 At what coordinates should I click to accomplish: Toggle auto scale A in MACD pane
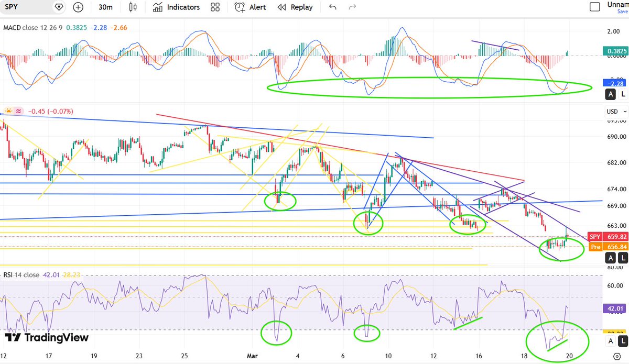611,94
